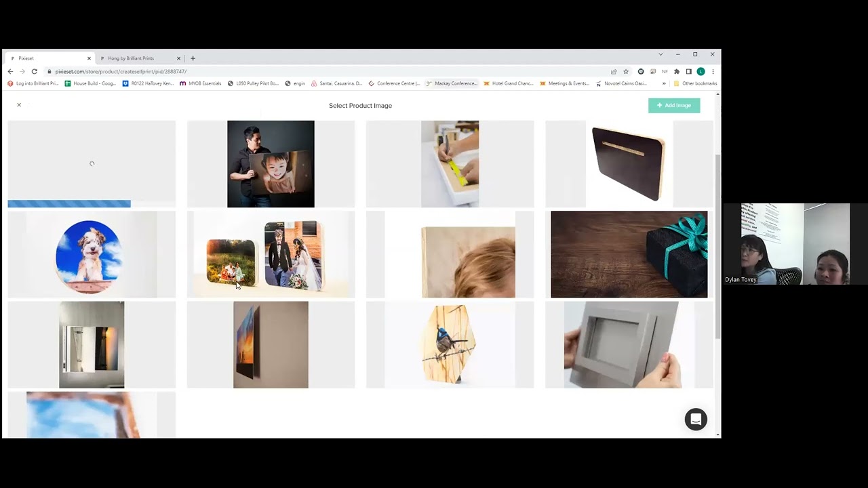The image size is (868, 488).
Task: Click the uploading image placeholder tile
Action: tap(92, 164)
